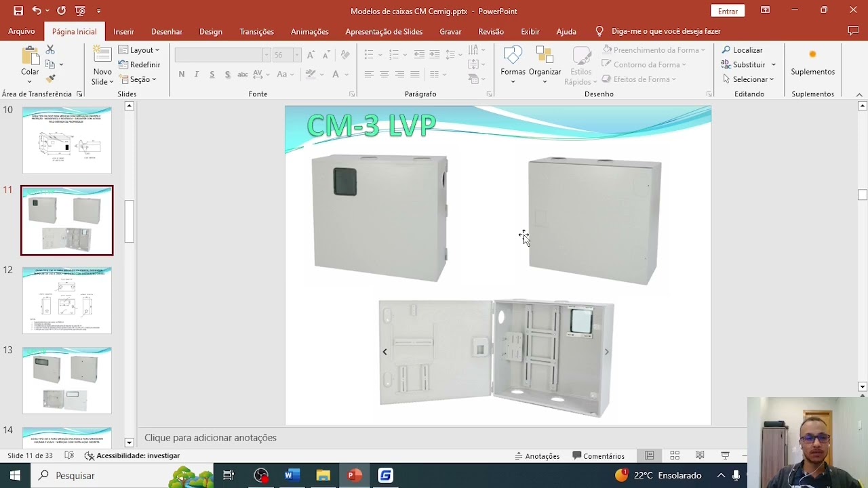Image resolution: width=868 pixels, height=488 pixels.
Task: Click the Undo arrow icon
Action: (37, 11)
